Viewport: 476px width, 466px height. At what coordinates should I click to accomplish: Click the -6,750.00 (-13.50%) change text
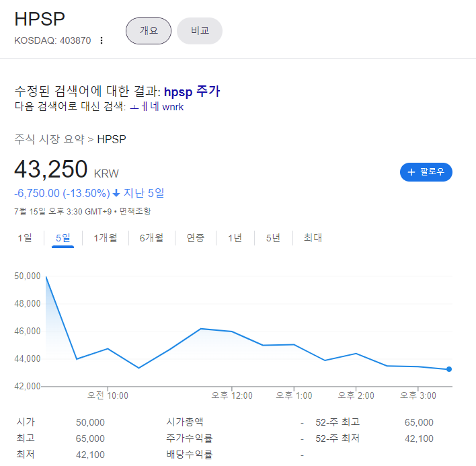point(62,194)
